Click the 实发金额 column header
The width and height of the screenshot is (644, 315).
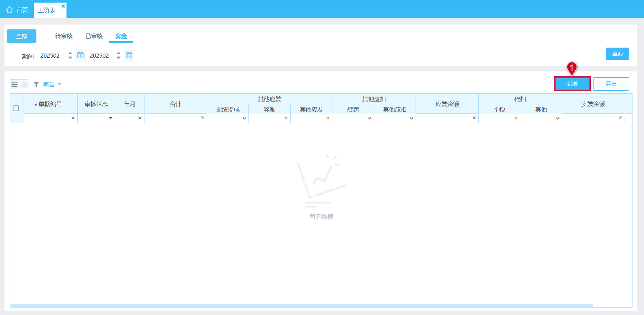pyautogui.click(x=593, y=104)
